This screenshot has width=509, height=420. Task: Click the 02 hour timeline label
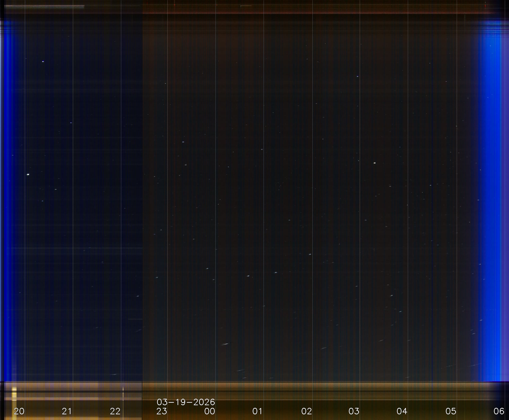click(x=306, y=411)
